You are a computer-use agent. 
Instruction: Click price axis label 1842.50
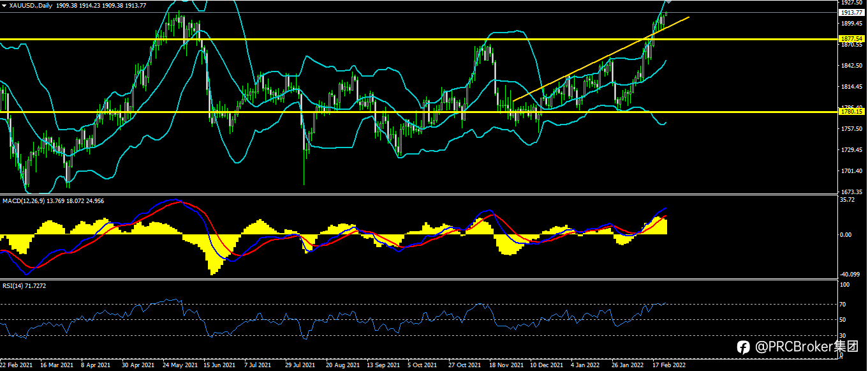[851, 66]
